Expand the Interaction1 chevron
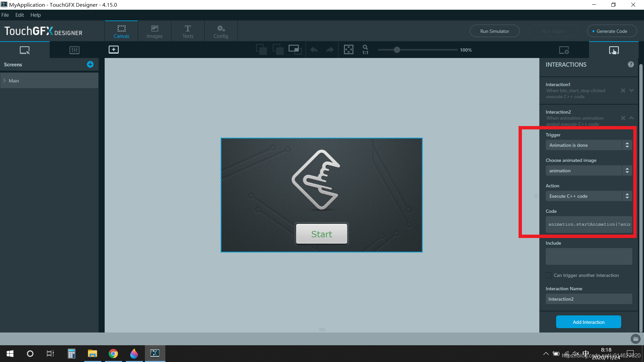The width and height of the screenshot is (644, 362). click(632, 90)
